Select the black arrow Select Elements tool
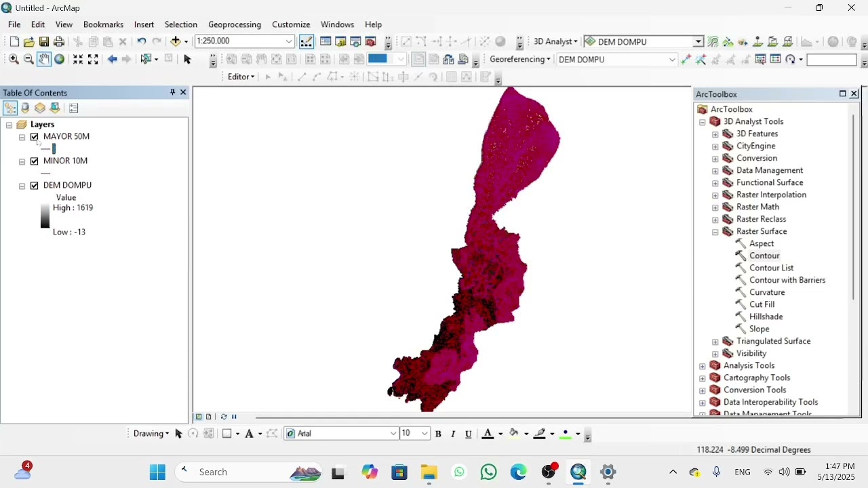Image resolution: width=868 pixels, height=488 pixels. pyautogui.click(x=188, y=59)
